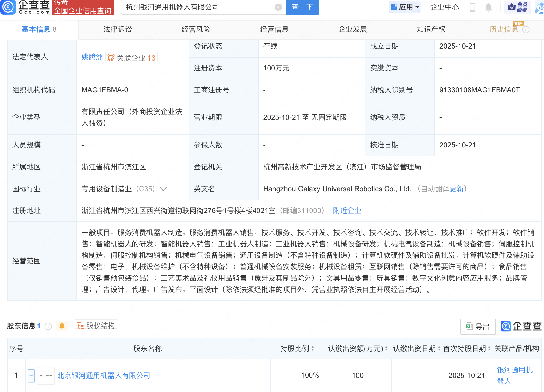Image resolution: width=544 pixels, height=392 pixels.
Task: Export shareholder table with 导出 button
Action: [478, 326]
